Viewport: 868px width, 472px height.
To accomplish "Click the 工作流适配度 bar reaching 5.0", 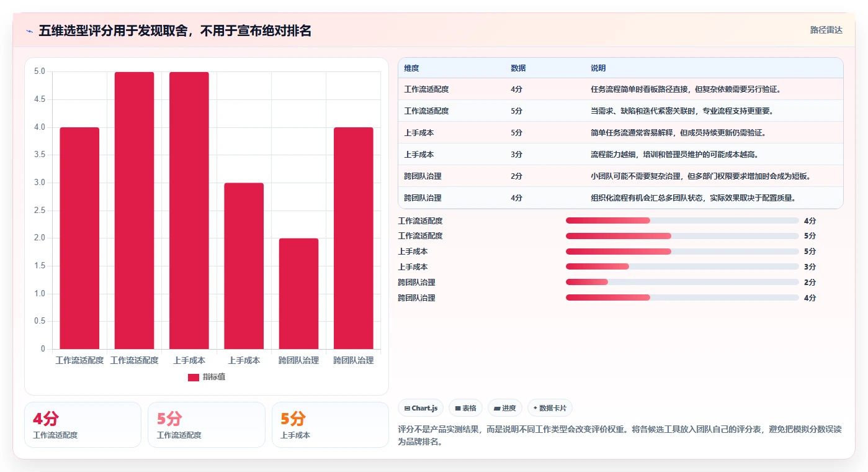I will (x=134, y=211).
